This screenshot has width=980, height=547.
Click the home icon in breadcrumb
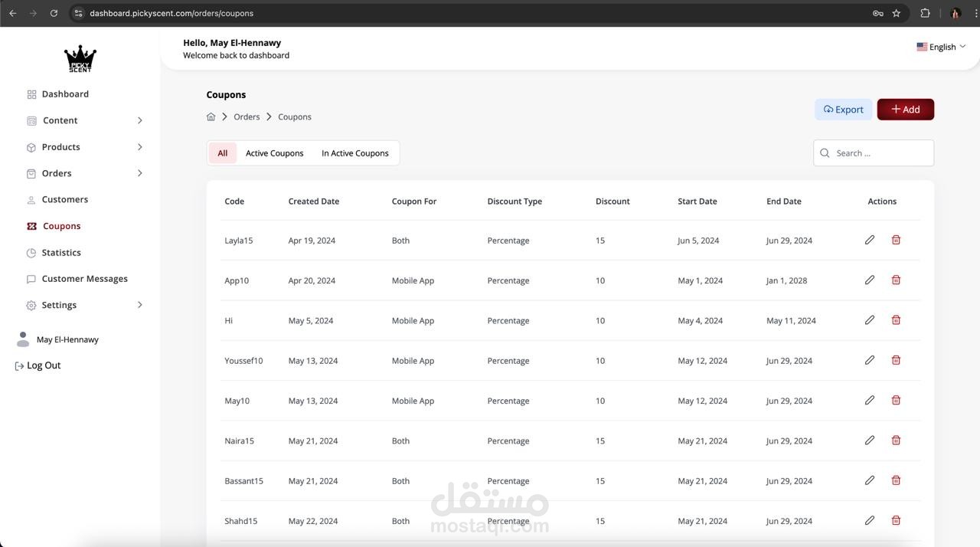pyautogui.click(x=211, y=116)
